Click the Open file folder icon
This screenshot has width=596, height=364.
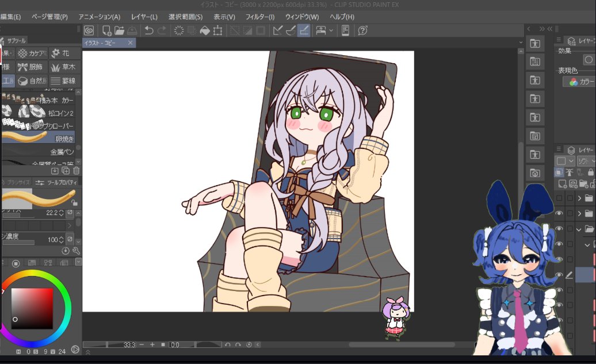[119, 30]
